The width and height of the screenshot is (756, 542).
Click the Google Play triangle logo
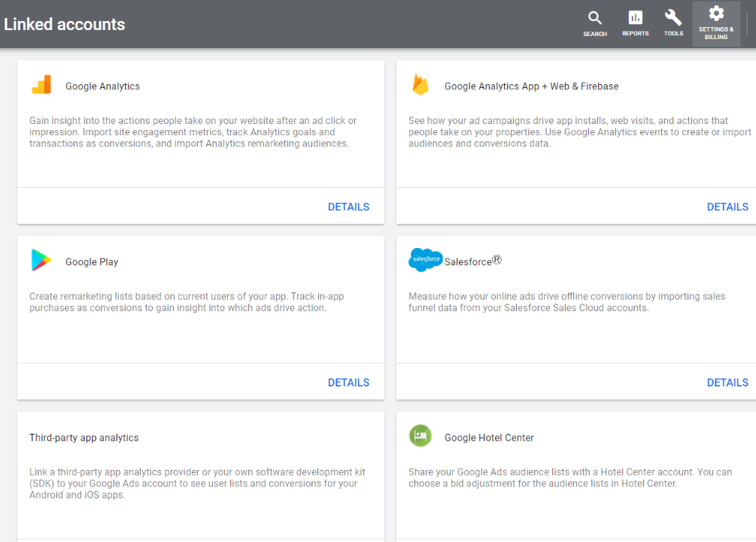(41, 260)
